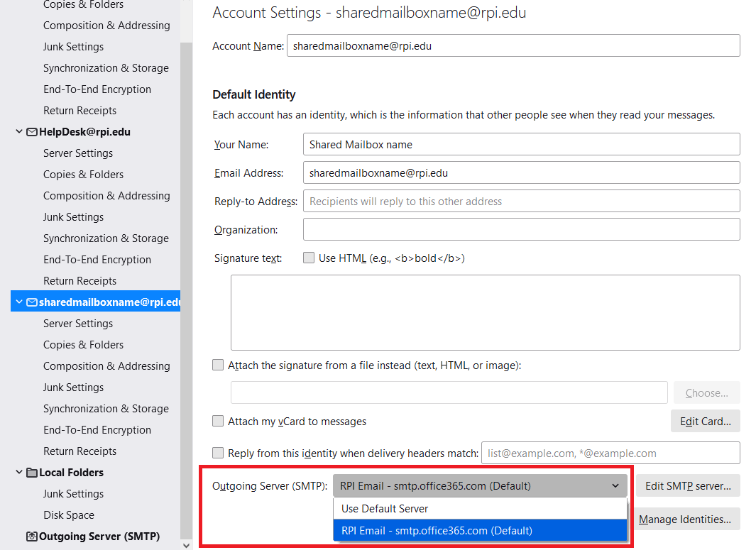This screenshot has height=550, width=756.
Task: Select the HelpDesk@rpi.edu account
Action: 85,132
